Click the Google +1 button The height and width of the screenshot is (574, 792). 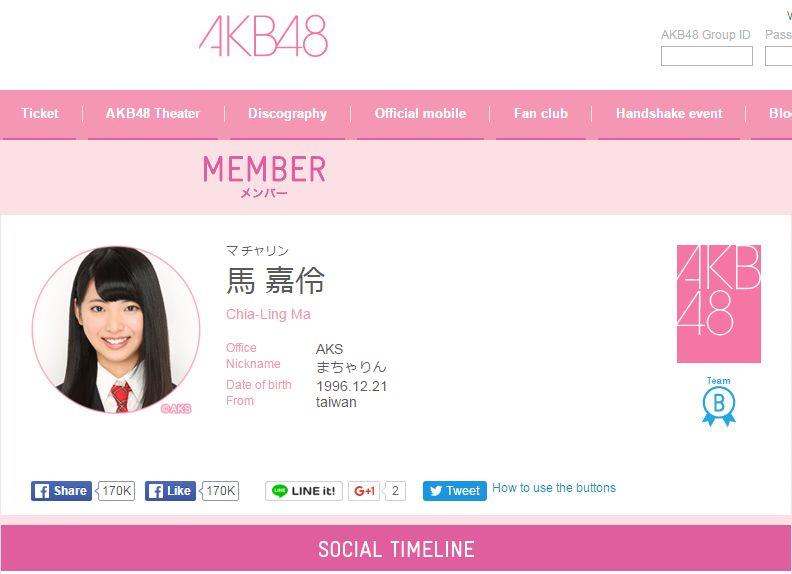click(364, 491)
